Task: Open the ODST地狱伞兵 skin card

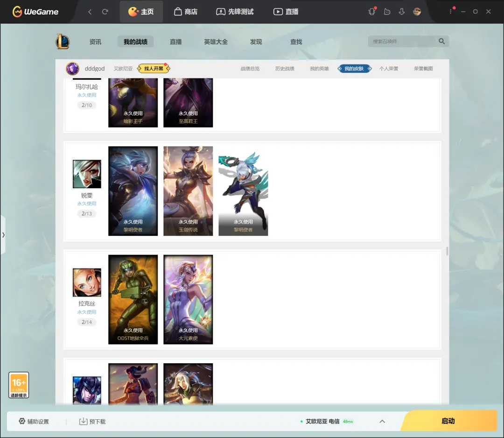Action: point(133,299)
